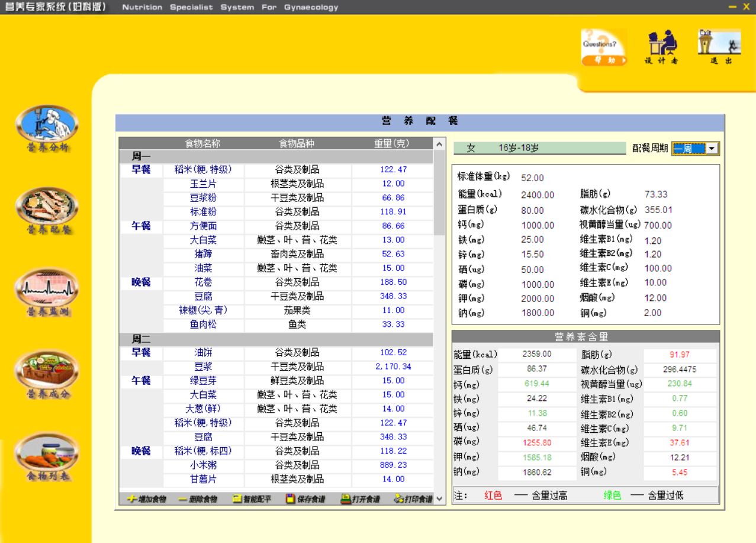
Task: Click the red vitamin E value 37.61
Action: (x=680, y=442)
